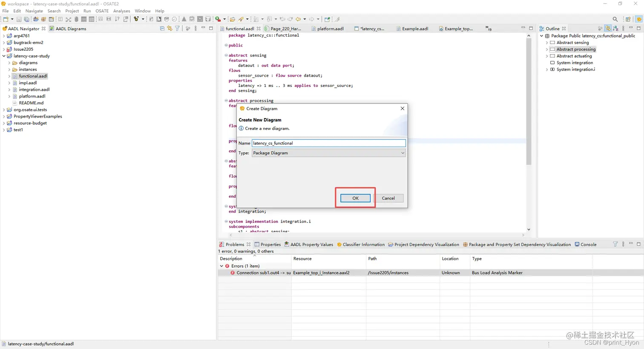644x349 pixels.
Task: Click the open folder toolbar icon
Action: pyautogui.click(x=232, y=19)
